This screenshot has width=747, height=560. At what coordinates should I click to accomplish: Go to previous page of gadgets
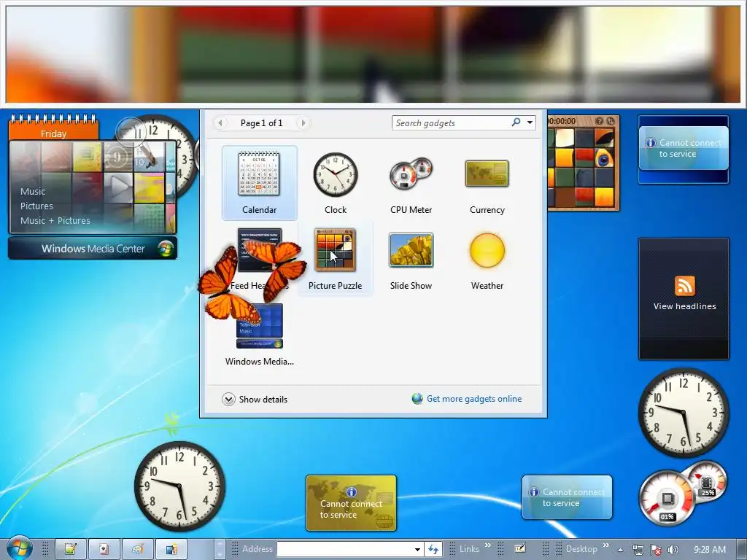[220, 122]
